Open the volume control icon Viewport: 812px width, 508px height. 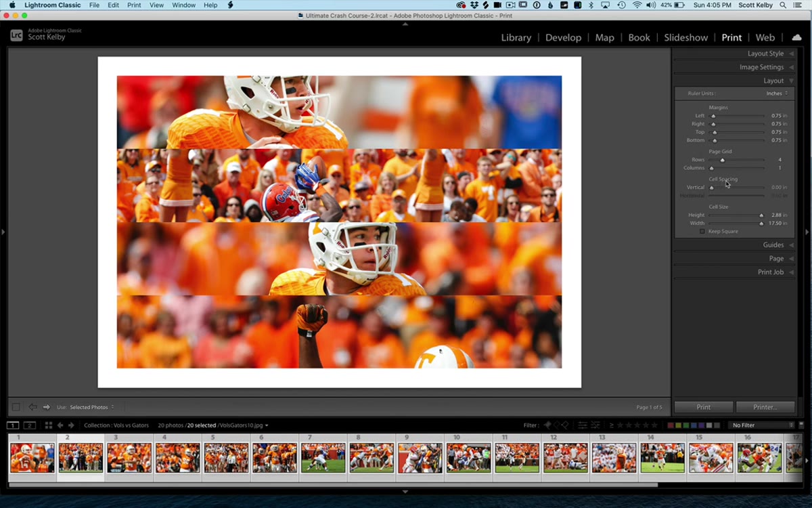651,5
